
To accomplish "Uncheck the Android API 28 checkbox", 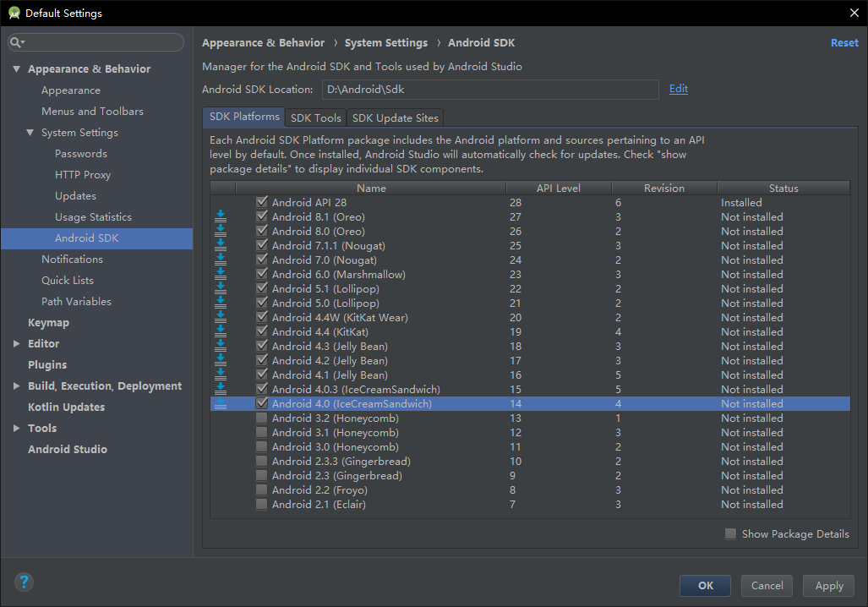I will click(262, 202).
